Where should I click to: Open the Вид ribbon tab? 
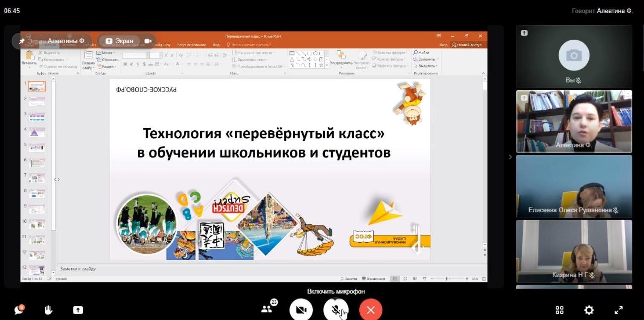[216, 45]
